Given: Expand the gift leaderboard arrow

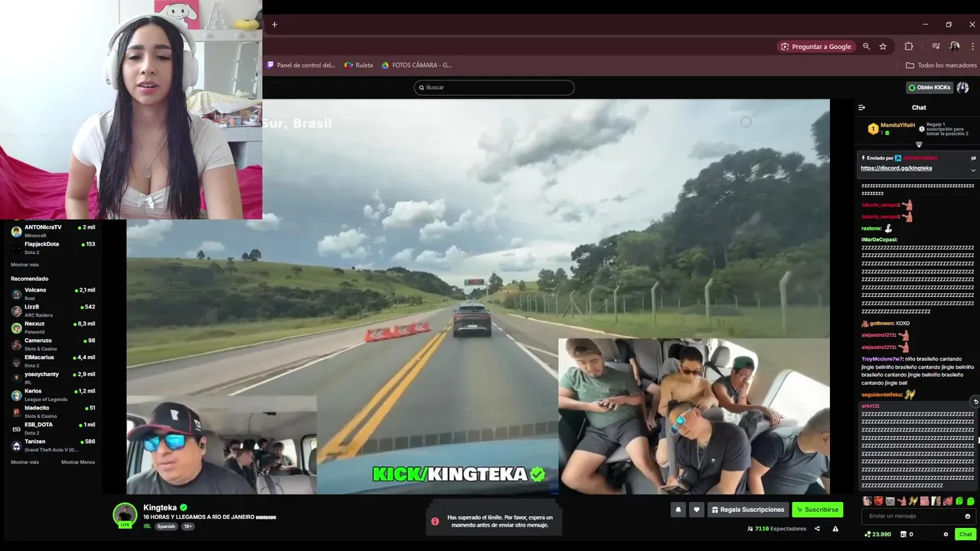Looking at the screenshot, I should (x=919, y=145).
